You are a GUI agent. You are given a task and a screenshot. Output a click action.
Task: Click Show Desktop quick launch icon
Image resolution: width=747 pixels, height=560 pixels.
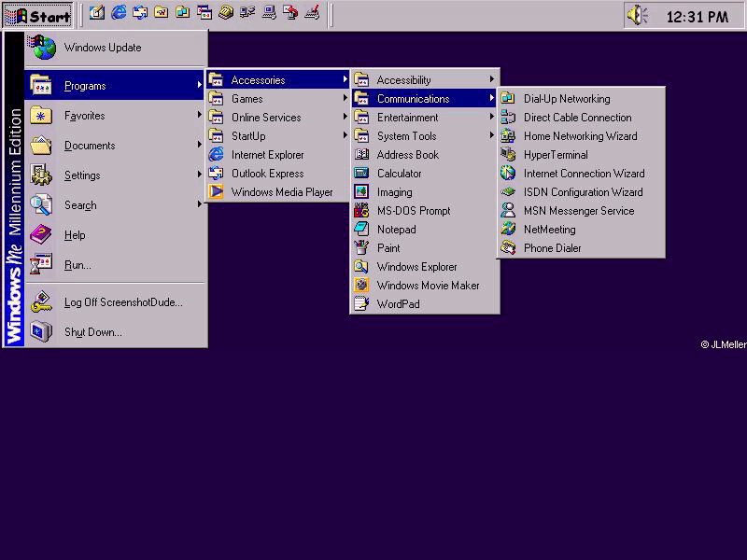97,13
